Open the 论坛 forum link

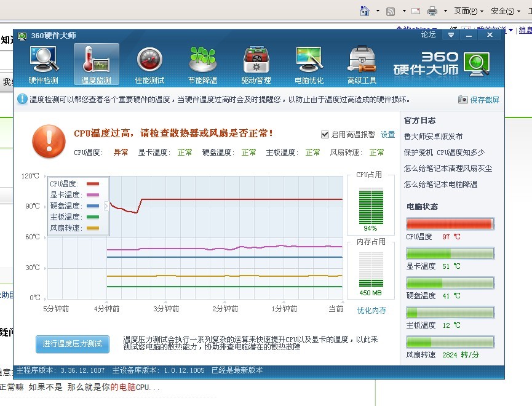[428, 34]
